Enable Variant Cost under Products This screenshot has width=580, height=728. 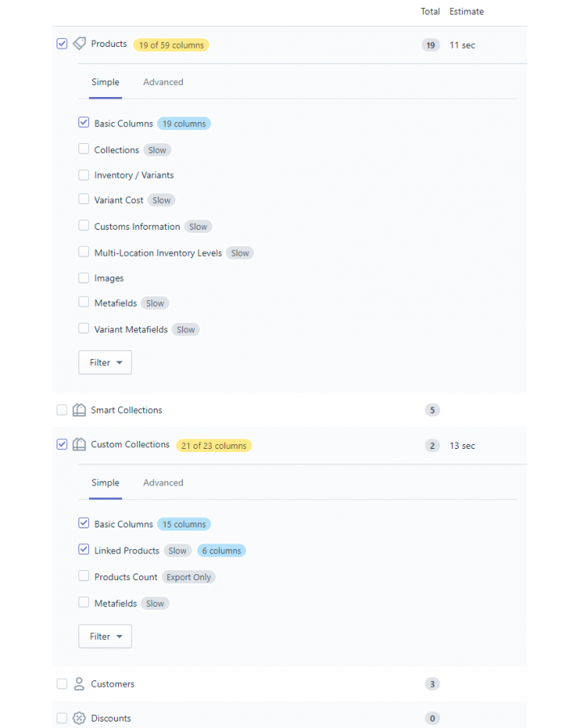pos(84,200)
